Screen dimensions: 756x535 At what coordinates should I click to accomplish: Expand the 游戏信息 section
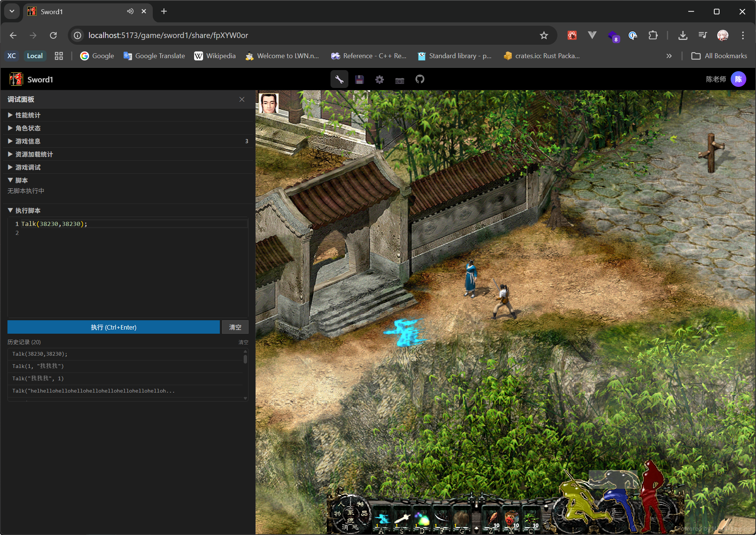pyautogui.click(x=128, y=141)
